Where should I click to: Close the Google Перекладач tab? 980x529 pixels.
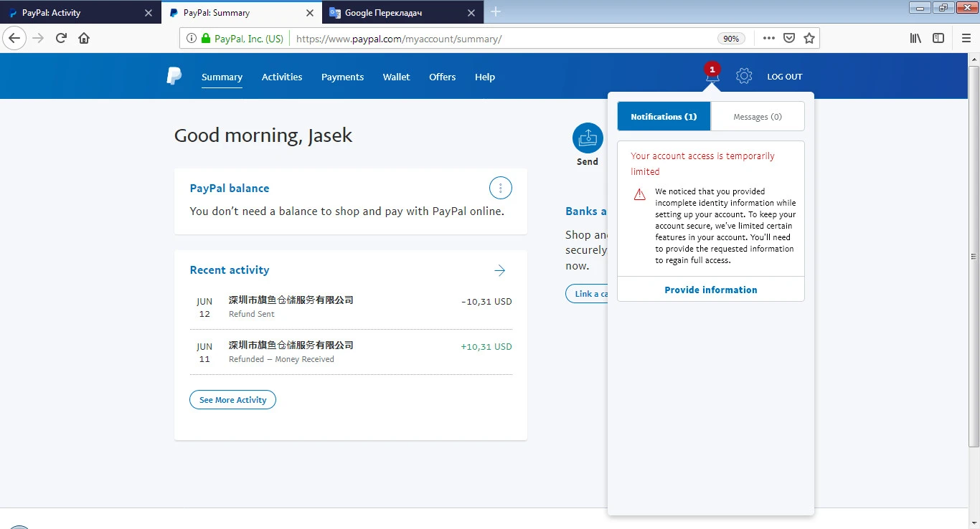click(471, 13)
